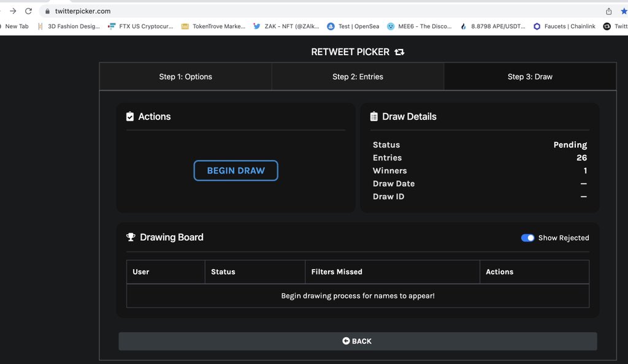Image resolution: width=628 pixels, height=364 pixels.
Task: Select the Step 3: Draw tab
Action: (x=530, y=77)
